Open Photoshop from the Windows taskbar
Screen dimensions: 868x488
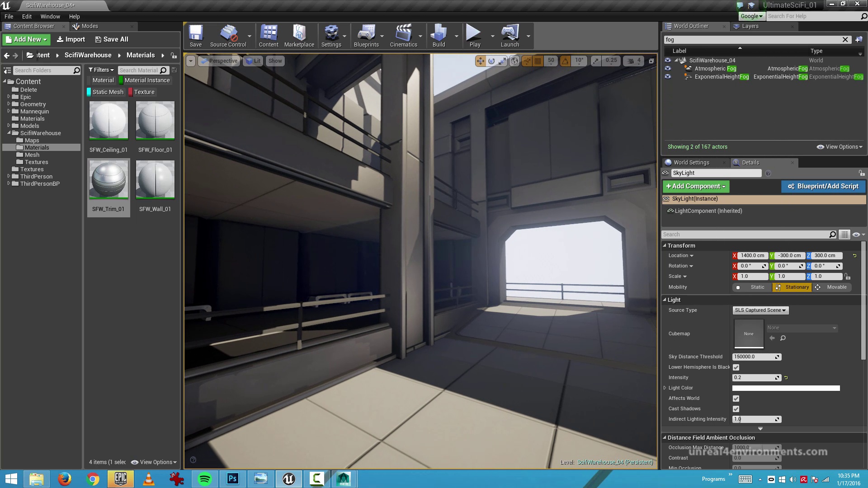tap(233, 479)
